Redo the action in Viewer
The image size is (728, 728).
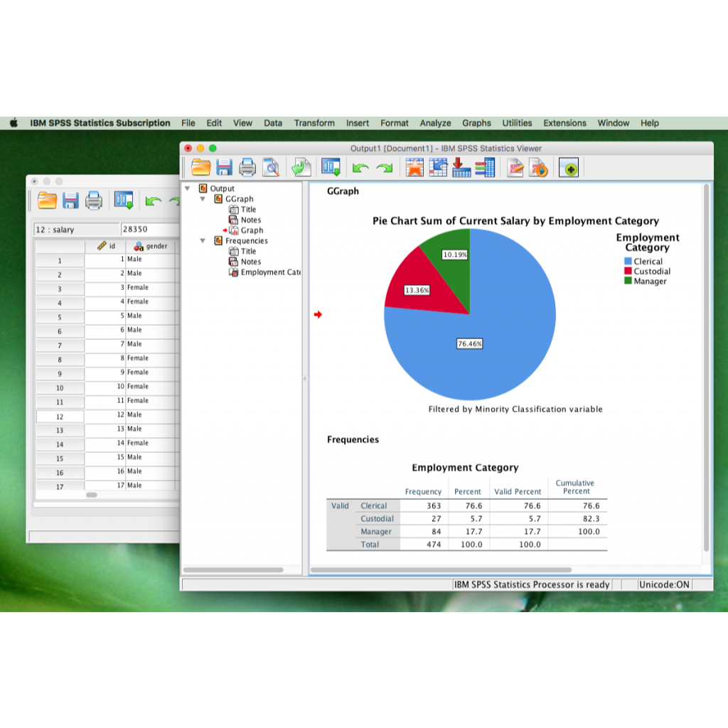click(x=385, y=168)
